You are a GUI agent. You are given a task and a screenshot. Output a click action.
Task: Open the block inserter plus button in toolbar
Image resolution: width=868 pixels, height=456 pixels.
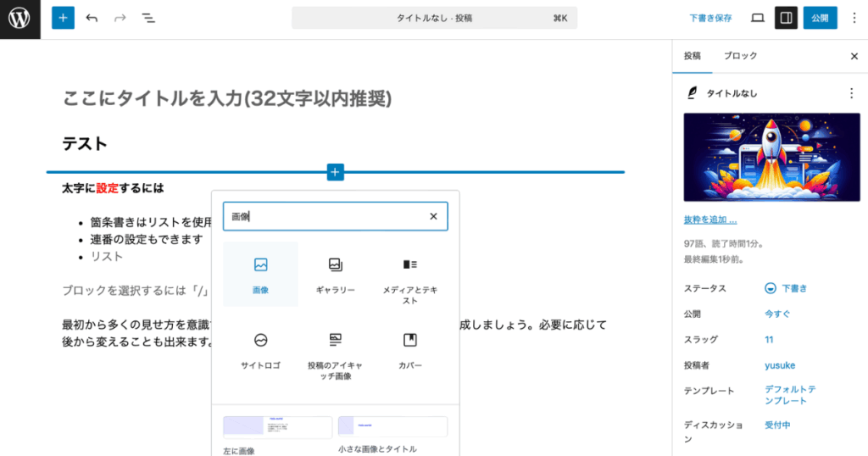63,18
